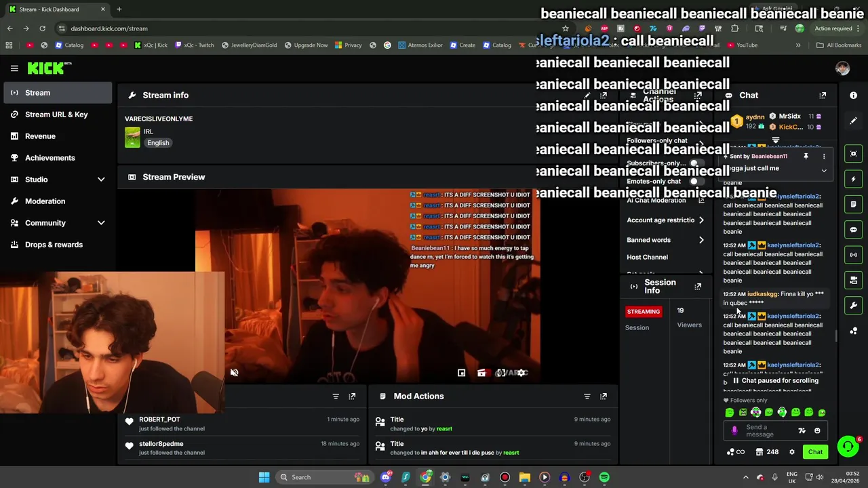Pop out the activity feed panel

tap(352, 396)
